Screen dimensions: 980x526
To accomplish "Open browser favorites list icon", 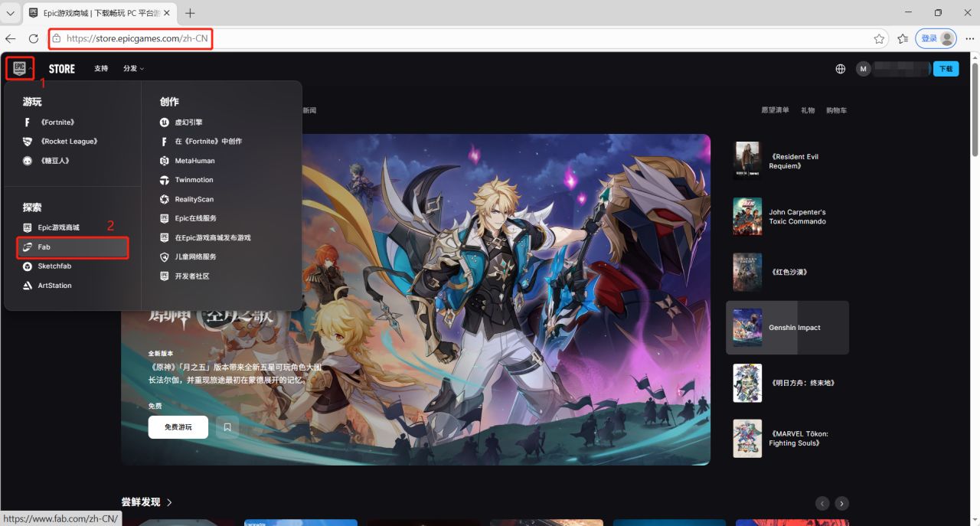I will (903, 38).
